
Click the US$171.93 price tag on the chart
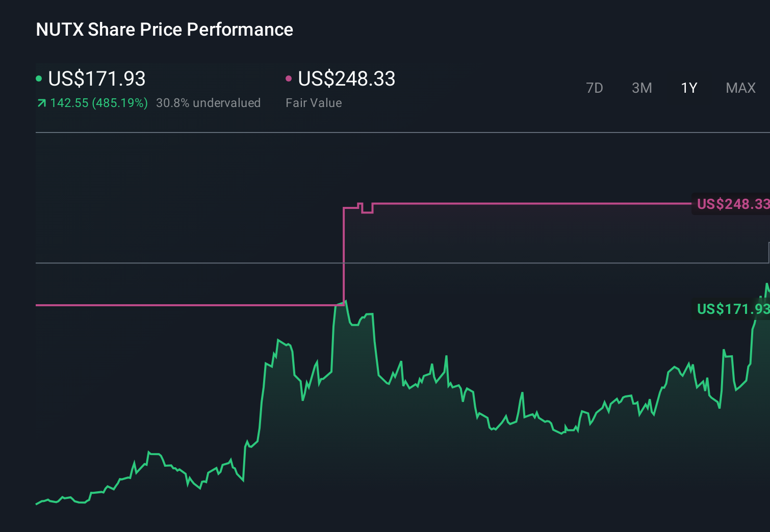tap(733, 309)
